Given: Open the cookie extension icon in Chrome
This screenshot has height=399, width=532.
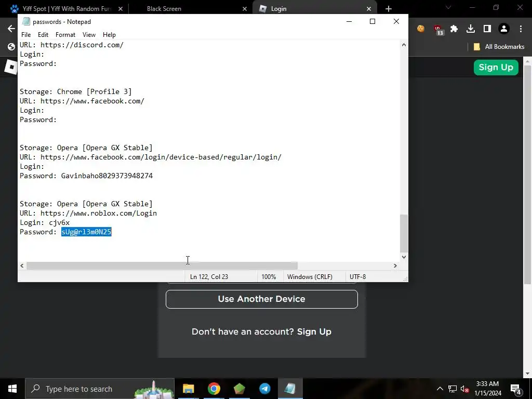Looking at the screenshot, I should 421,29.
